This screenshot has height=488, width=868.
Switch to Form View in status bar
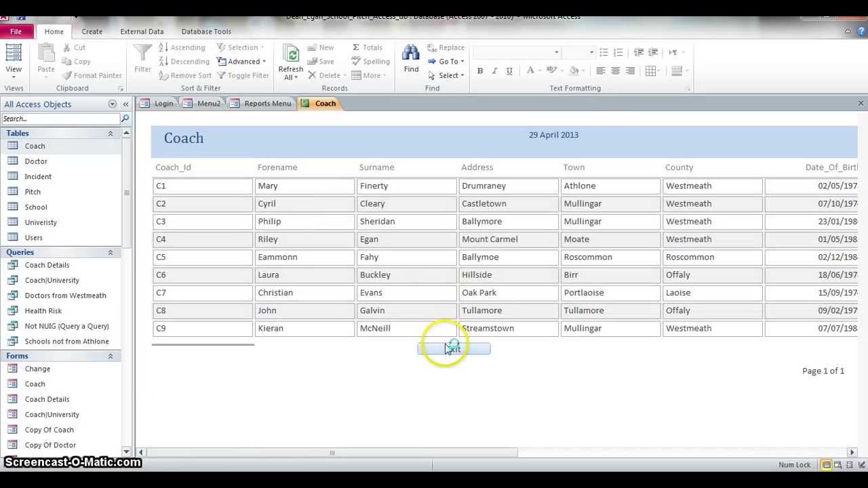pyautogui.click(x=827, y=465)
